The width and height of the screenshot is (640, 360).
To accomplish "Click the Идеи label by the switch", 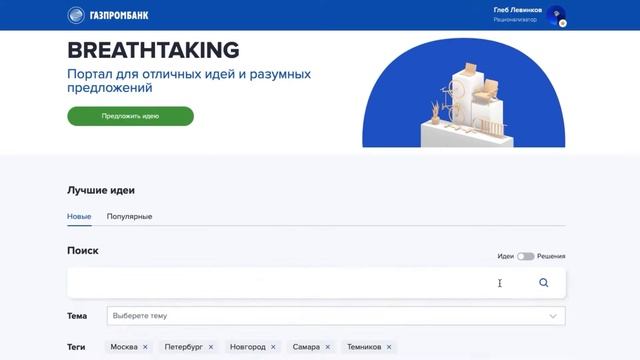I will pos(505,256).
